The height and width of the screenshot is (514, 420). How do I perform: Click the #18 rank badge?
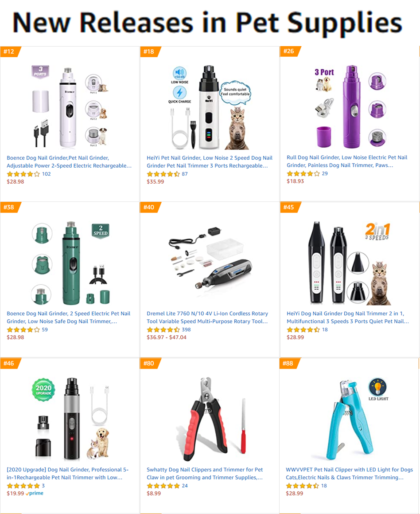(150, 51)
